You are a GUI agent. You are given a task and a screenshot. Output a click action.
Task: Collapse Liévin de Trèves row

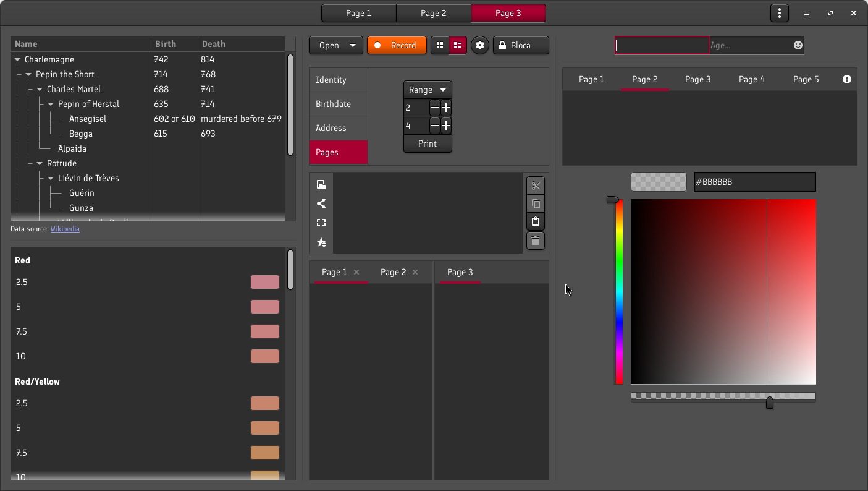coord(51,178)
